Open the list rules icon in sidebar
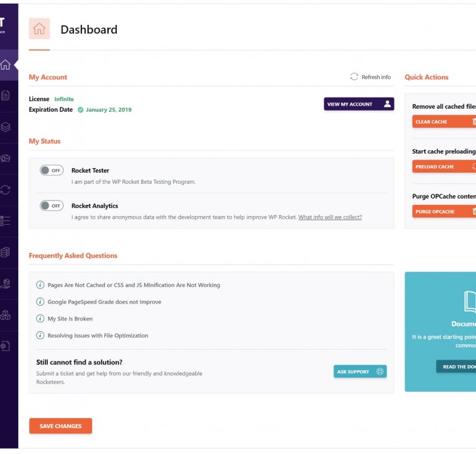Image resolution: width=476 pixels, height=454 pixels. coord(6,220)
